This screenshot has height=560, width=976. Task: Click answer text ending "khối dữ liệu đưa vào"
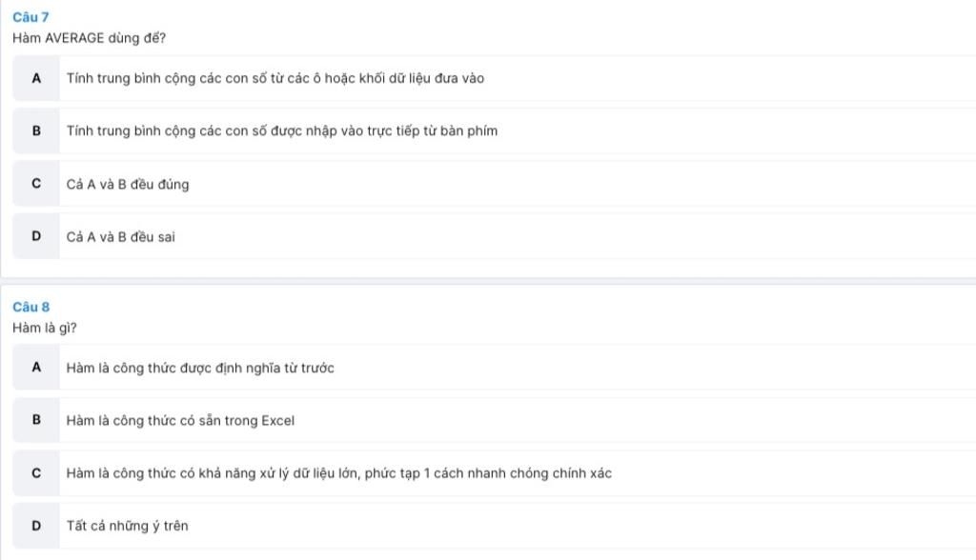[x=274, y=78]
